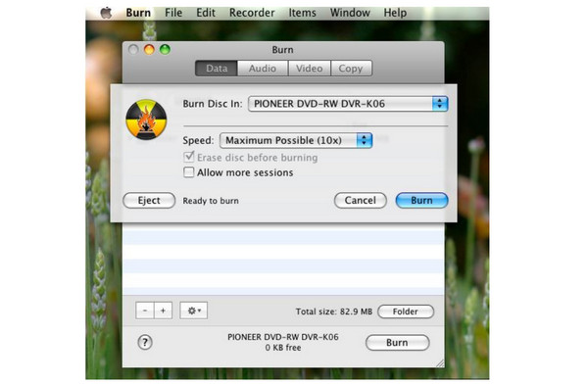Click the bottom Burn button in main window
The height and width of the screenshot is (384, 588).
(x=397, y=343)
